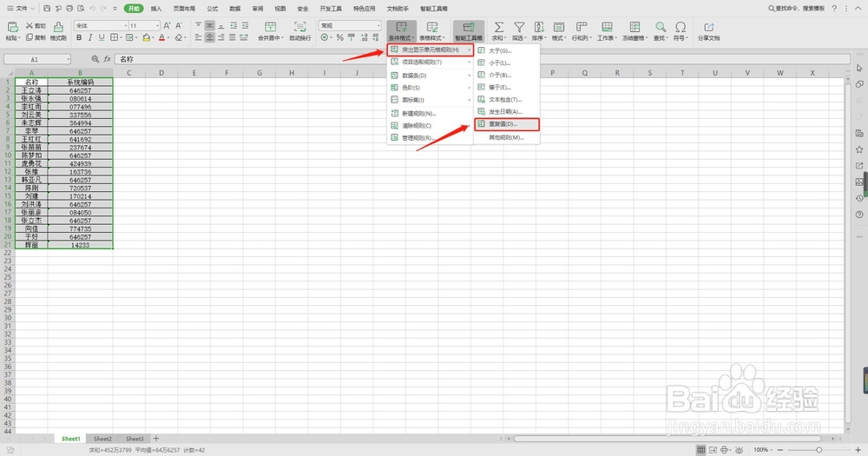Viewport: 868px width, 456px height.
Task: Click the percent style icon
Action: [x=340, y=37]
